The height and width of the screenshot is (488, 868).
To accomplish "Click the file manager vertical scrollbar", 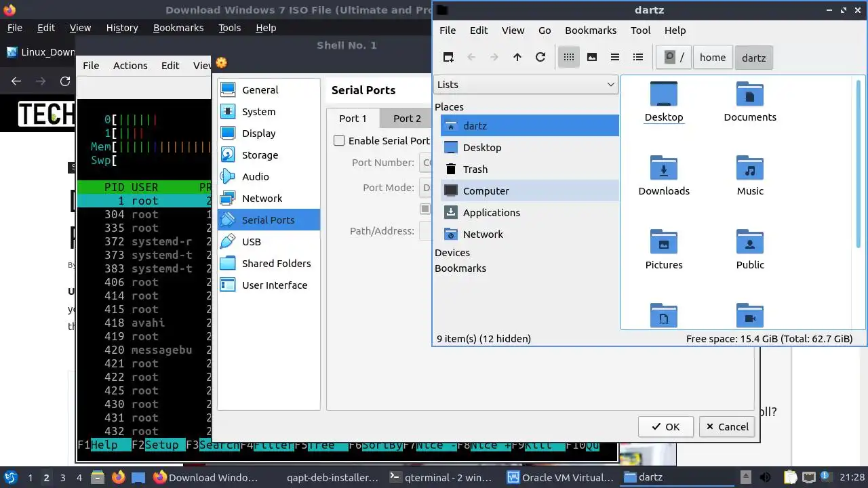I will [860, 163].
